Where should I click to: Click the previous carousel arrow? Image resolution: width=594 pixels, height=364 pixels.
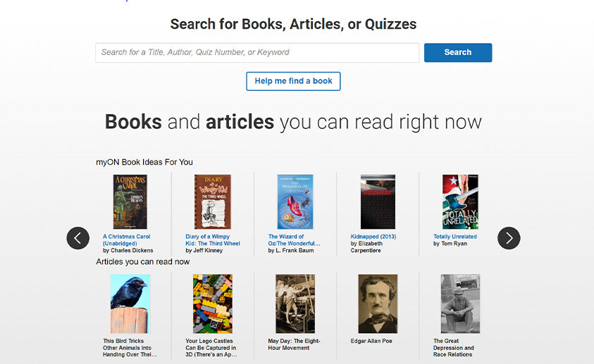[78, 238]
